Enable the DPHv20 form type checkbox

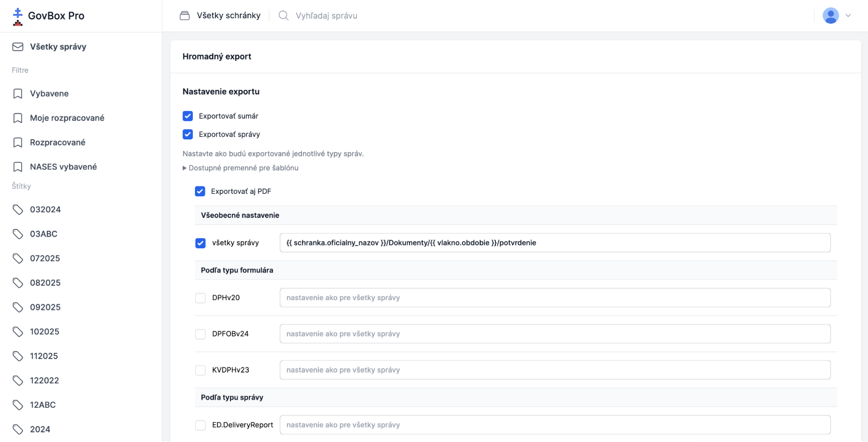(200, 298)
